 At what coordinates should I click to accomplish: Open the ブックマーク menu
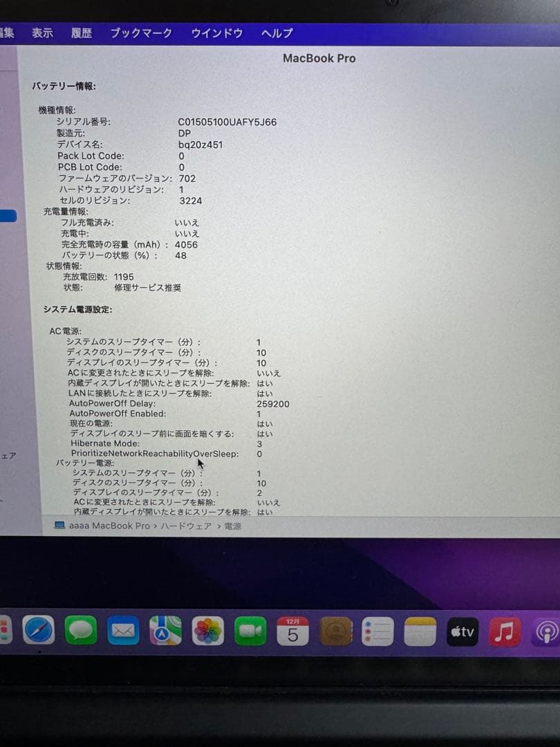click(x=141, y=33)
